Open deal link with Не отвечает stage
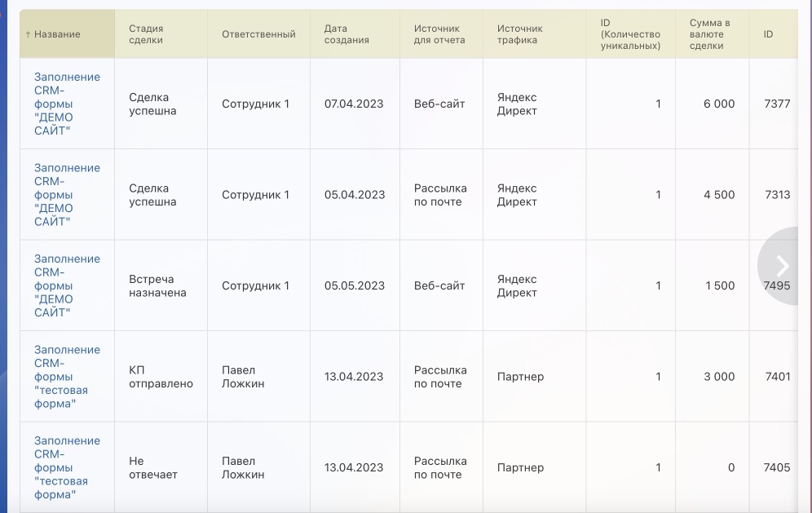This screenshot has height=513, width=812. [x=67, y=467]
